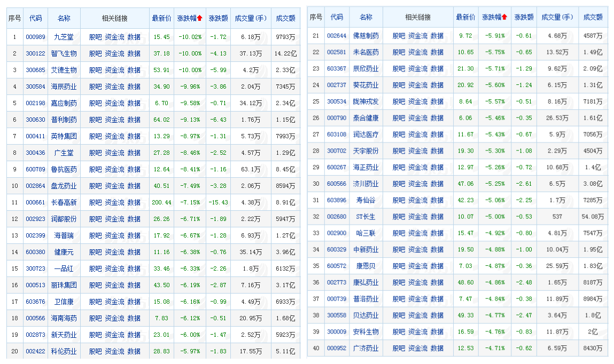Open the 九芝堂 stock name link
614x364 pixels.
coord(65,37)
